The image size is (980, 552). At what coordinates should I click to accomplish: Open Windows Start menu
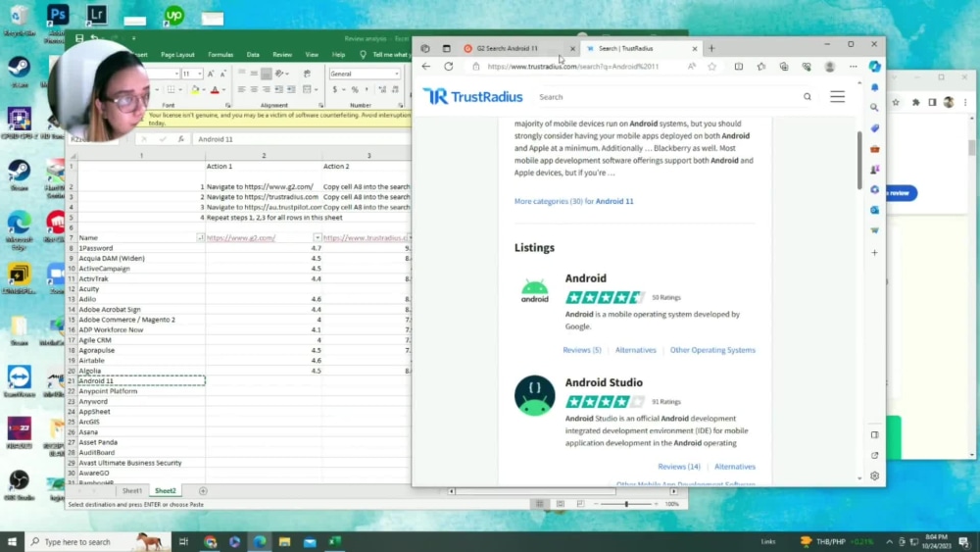point(12,542)
